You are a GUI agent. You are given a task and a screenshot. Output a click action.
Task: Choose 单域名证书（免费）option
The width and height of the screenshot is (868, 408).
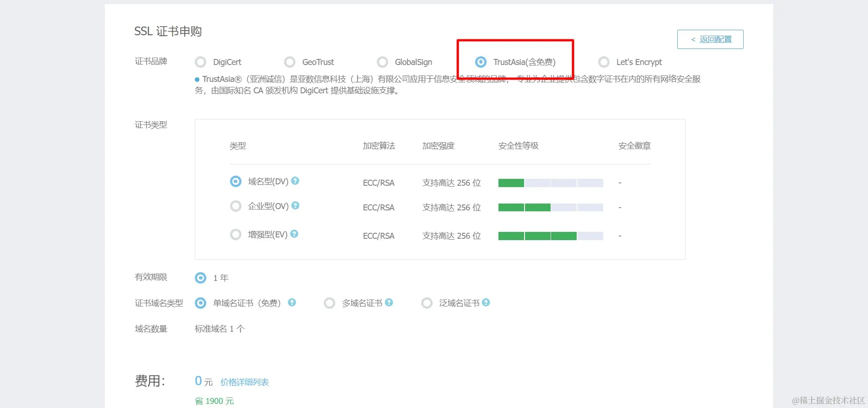[200, 303]
